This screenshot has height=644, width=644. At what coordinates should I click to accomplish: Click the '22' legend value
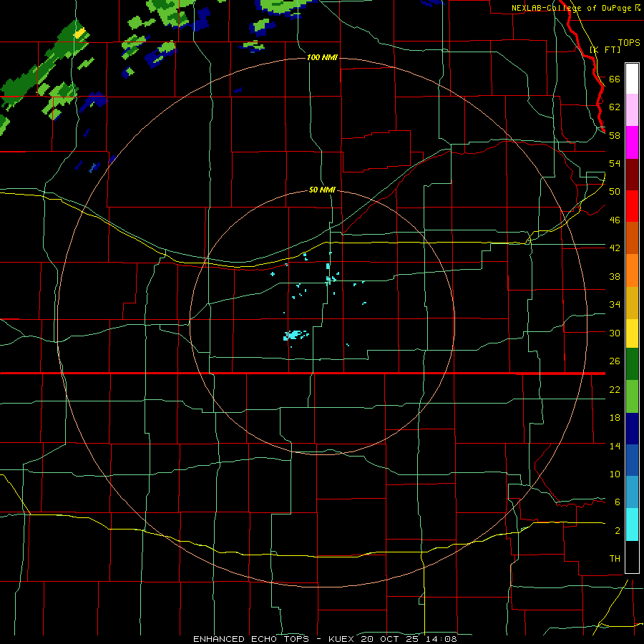coord(615,389)
